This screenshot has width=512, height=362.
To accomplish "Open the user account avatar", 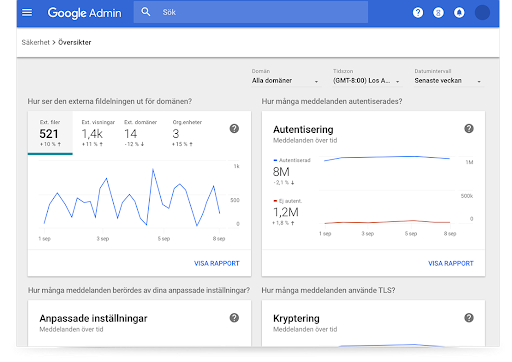I will point(482,13).
